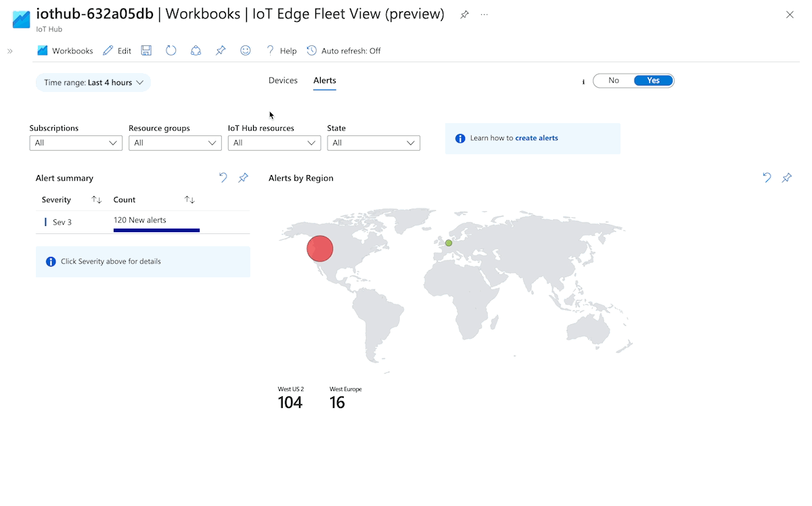The width and height of the screenshot is (812, 506).
Task: Expand the Resource groups dropdown
Action: point(175,143)
